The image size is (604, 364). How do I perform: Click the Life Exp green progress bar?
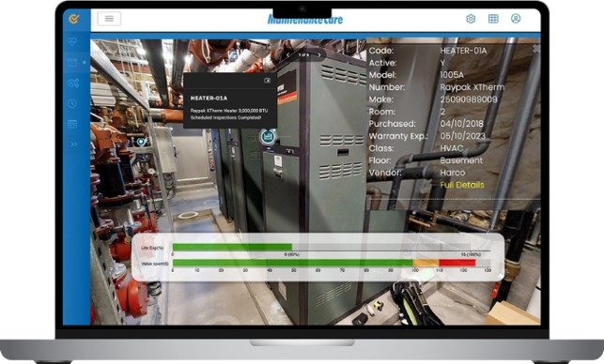232,247
